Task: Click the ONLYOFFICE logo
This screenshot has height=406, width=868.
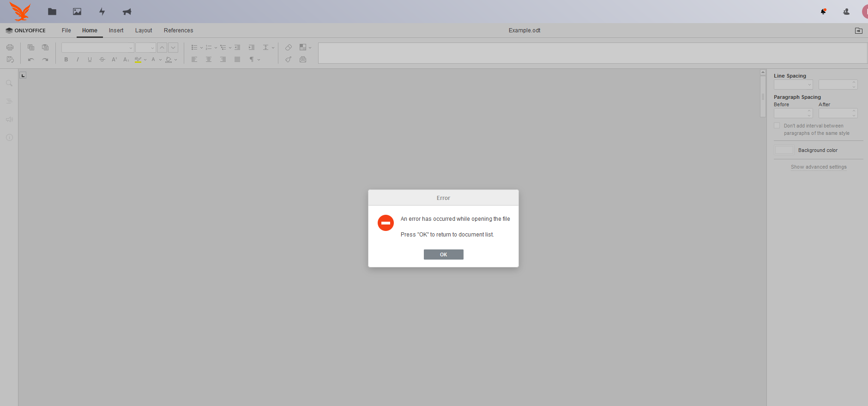Action: (25, 30)
